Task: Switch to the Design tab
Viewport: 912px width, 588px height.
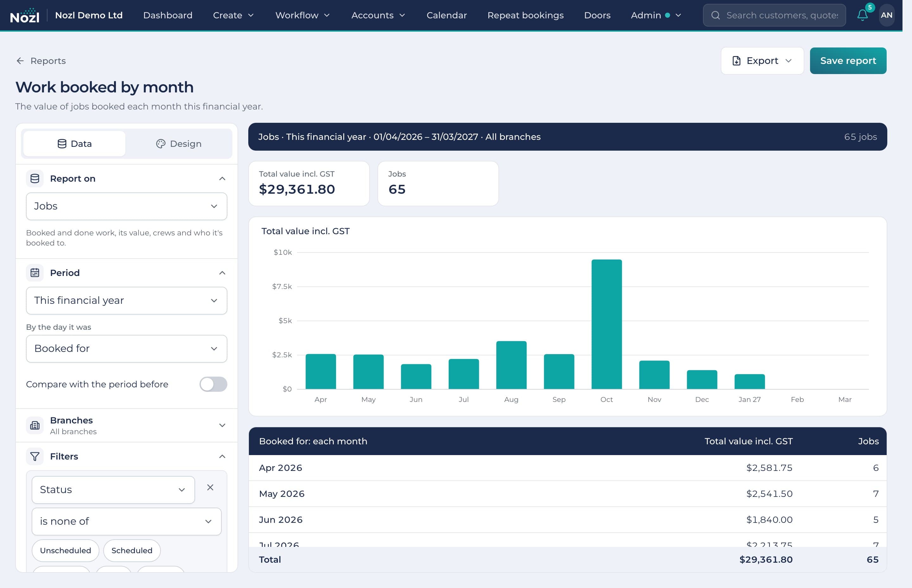Action: point(179,144)
